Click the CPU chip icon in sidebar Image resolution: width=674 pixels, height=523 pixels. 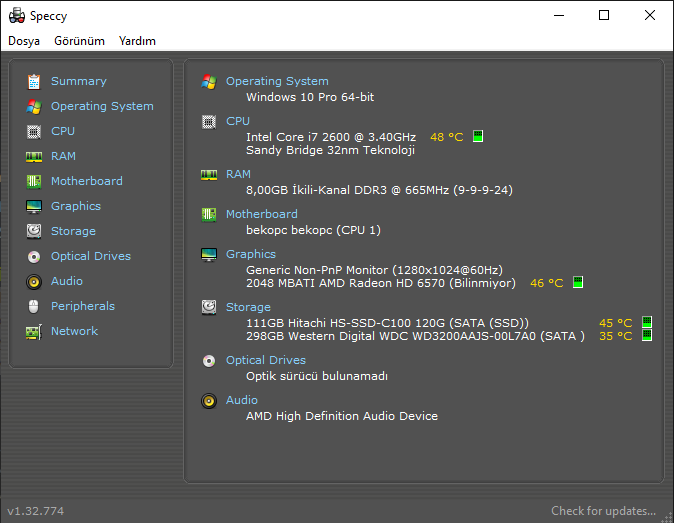coord(34,131)
